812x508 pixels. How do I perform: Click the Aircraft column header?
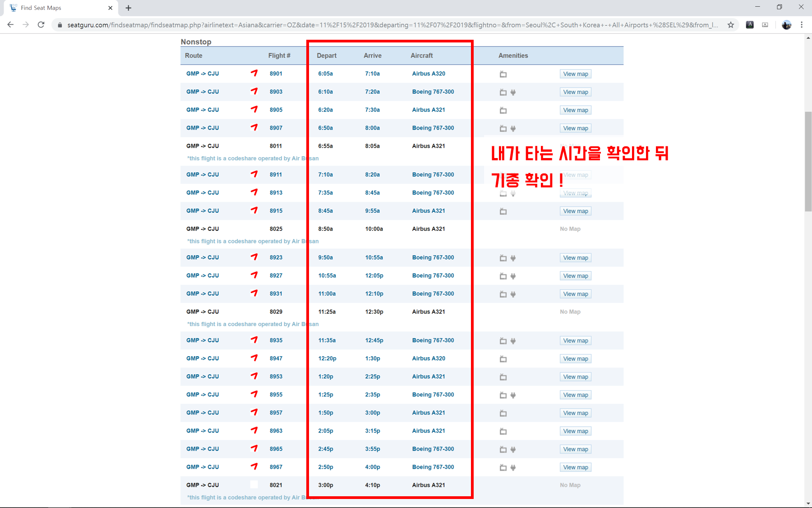pos(422,56)
